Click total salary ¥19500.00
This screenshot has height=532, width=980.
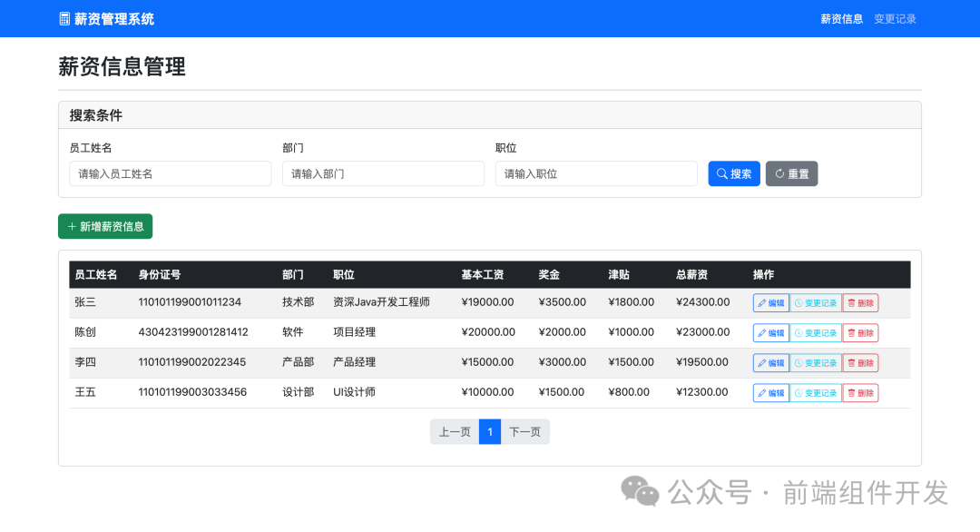(x=701, y=362)
